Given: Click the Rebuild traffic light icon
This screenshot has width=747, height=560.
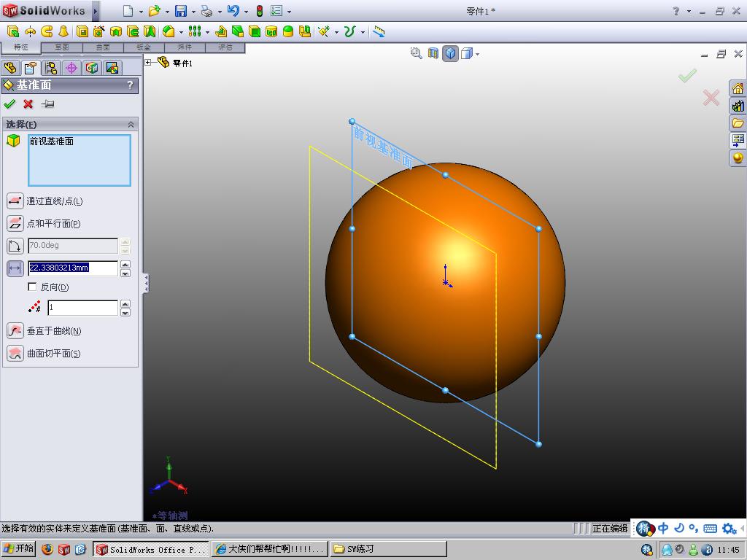Looking at the screenshot, I should pos(260,11).
